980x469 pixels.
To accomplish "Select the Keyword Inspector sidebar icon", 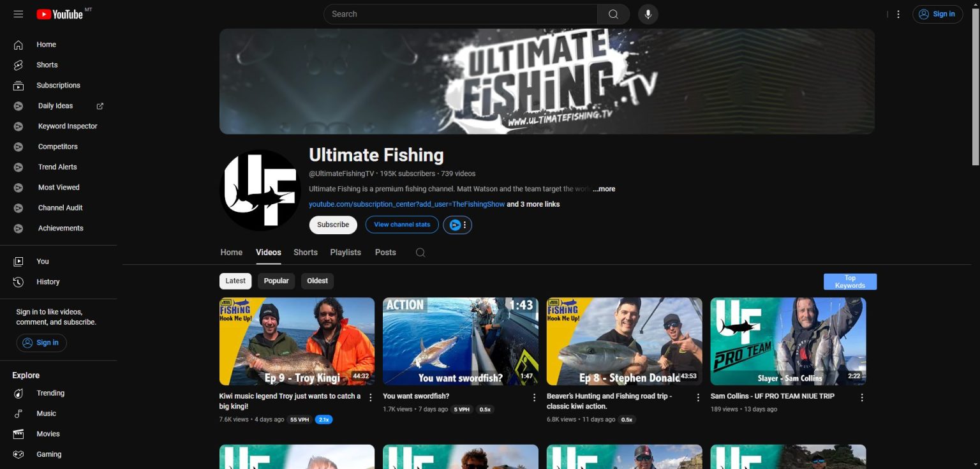I will click(18, 126).
